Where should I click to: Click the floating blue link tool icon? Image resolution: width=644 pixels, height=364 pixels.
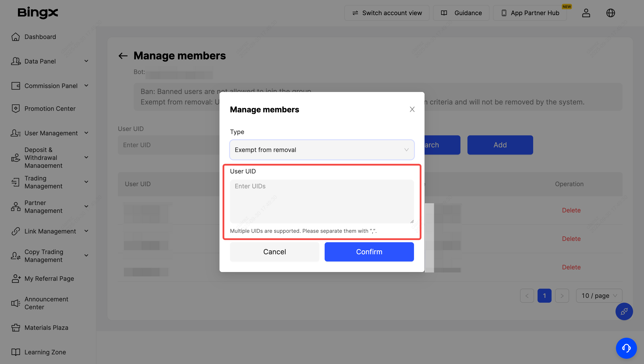(624, 311)
